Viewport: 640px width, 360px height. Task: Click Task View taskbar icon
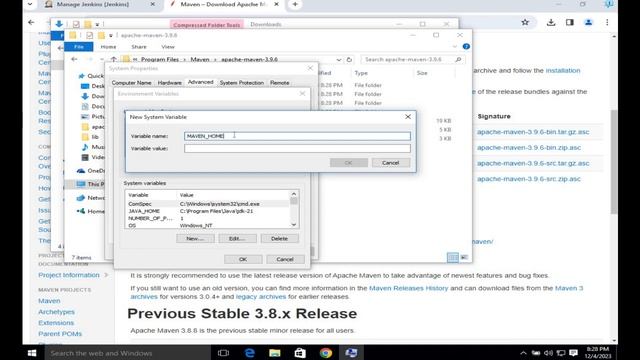tap(223, 353)
